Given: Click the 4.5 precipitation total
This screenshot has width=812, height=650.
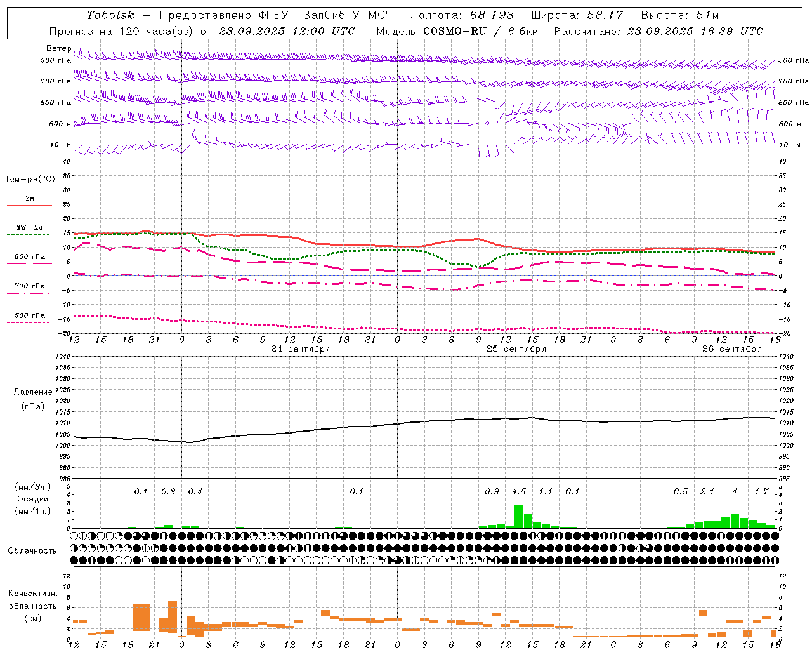Looking at the screenshot, I should tap(518, 491).
